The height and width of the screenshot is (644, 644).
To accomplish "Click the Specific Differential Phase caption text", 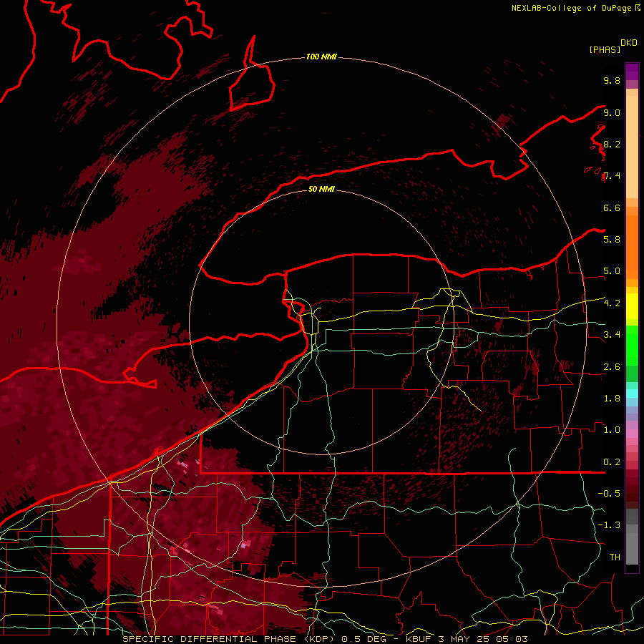I will point(230,639).
